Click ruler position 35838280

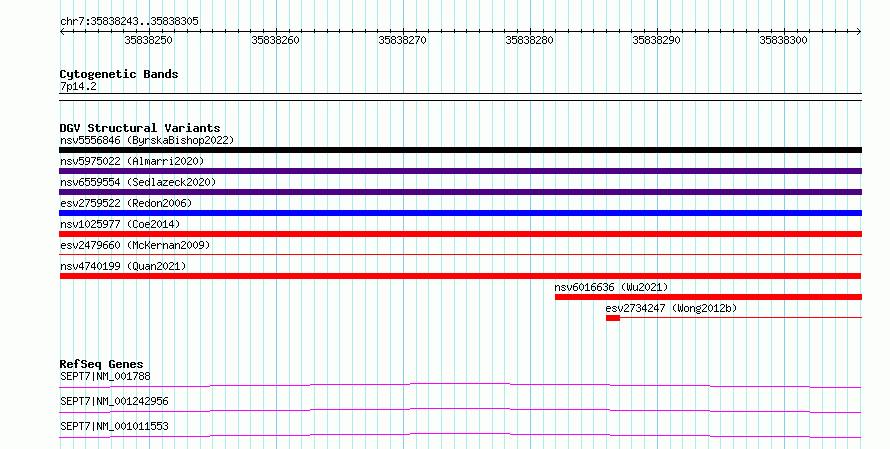pos(530,40)
